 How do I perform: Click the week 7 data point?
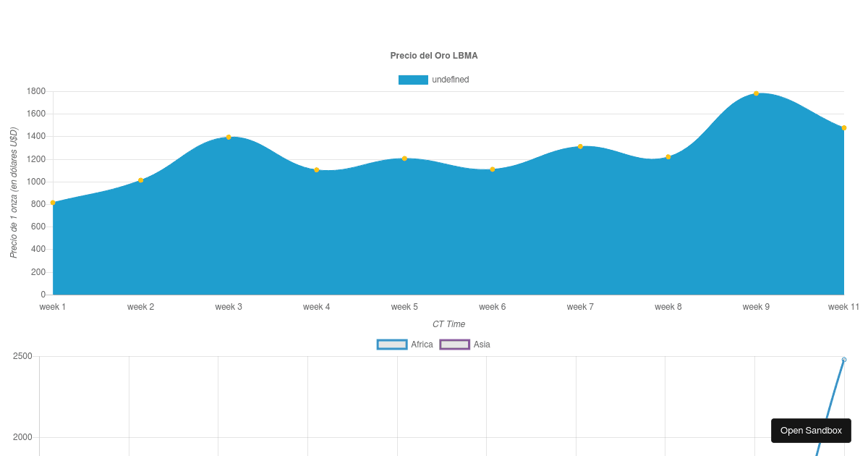coord(580,147)
